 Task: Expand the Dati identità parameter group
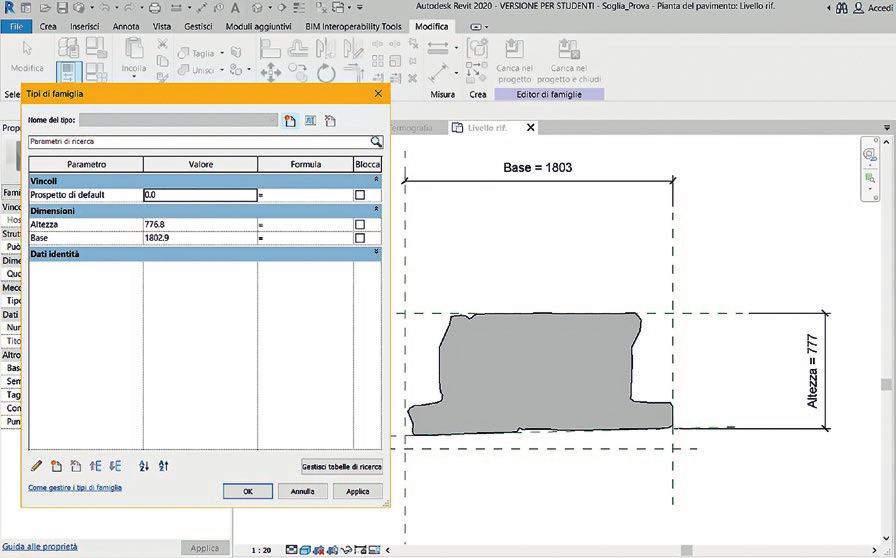[376, 252]
